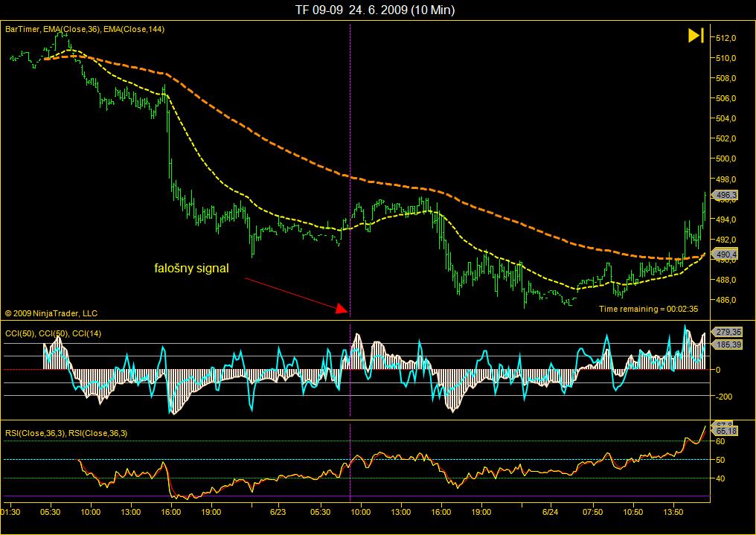This screenshot has height=535, width=756.
Task: Click the 6/23 date label on time axis
Action: (x=278, y=512)
